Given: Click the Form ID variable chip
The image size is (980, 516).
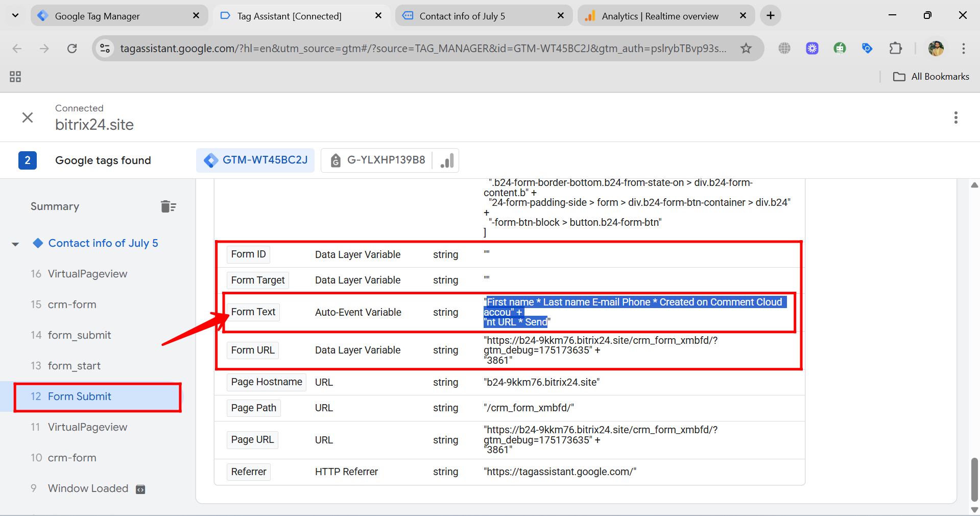Looking at the screenshot, I should pos(248,254).
